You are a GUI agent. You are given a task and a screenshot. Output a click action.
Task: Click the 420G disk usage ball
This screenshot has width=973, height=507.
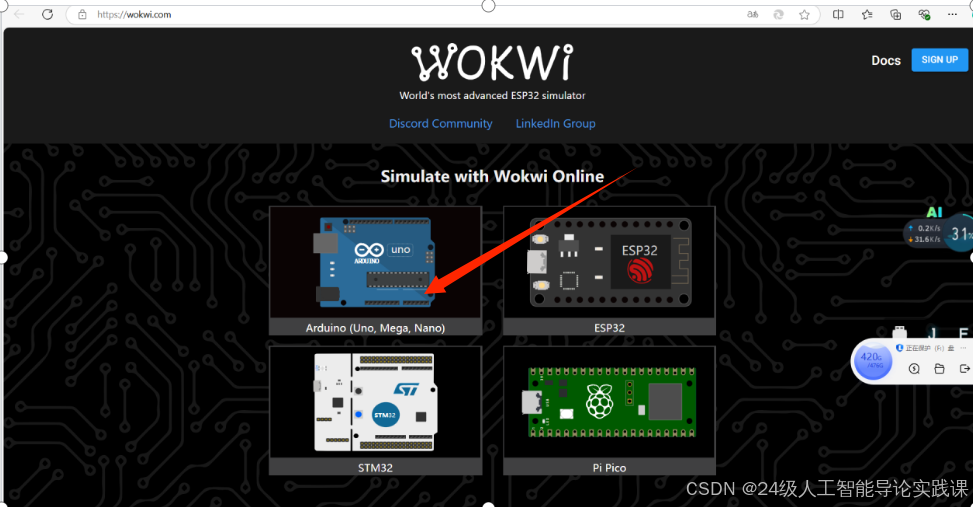pos(872,361)
